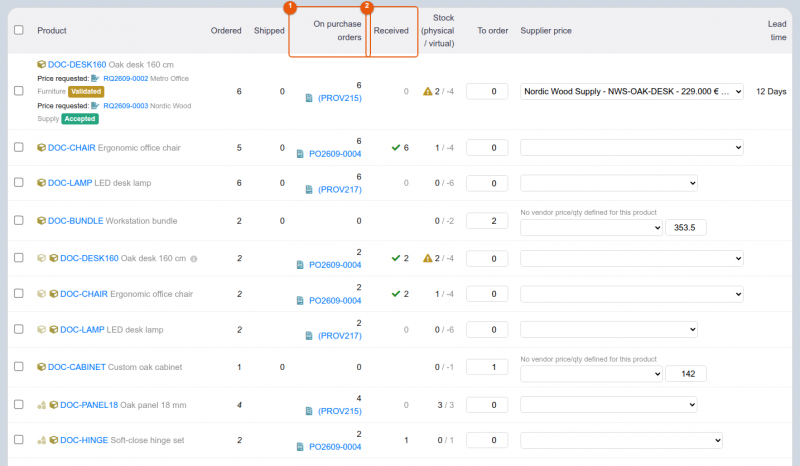Open DOC-CABINET product link
800x466 pixels.
pyautogui.click(x=77, y=367)
